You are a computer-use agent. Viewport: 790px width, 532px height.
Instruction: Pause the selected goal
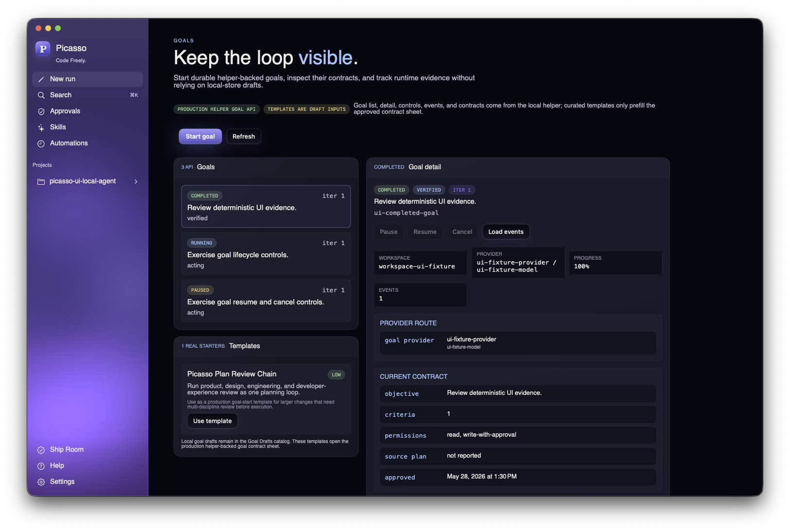(x=389, y=232)
